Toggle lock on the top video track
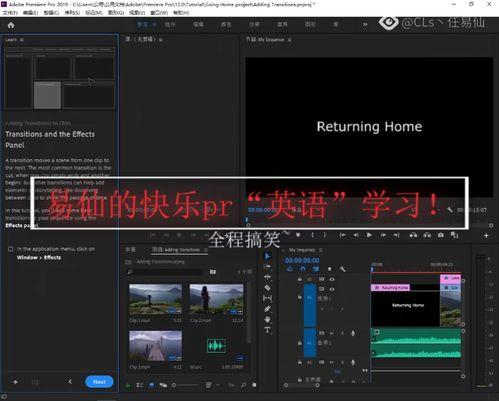Screen dimensions: 499x401 tap(300, 279)
